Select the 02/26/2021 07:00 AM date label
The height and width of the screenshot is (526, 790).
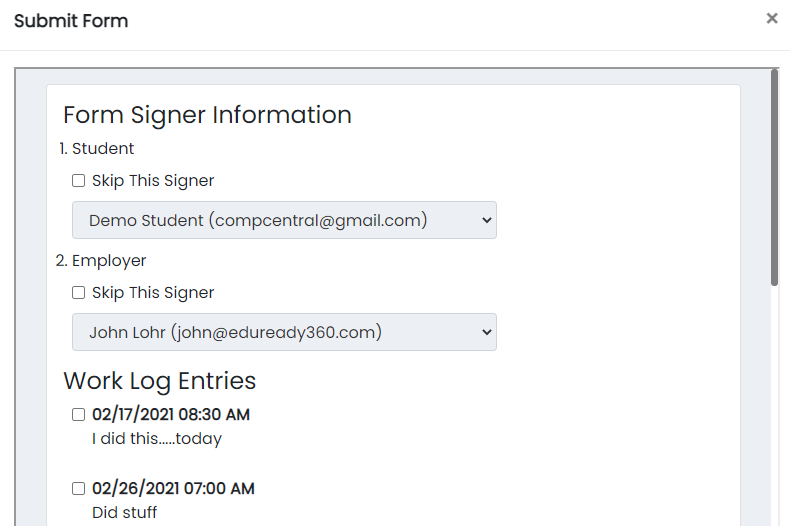click(173, 488)
